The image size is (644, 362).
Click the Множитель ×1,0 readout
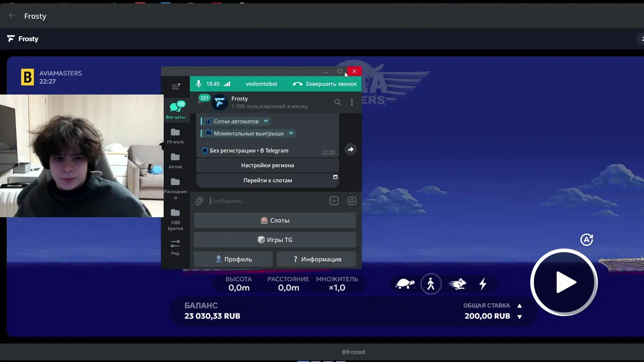pos(337,284)
